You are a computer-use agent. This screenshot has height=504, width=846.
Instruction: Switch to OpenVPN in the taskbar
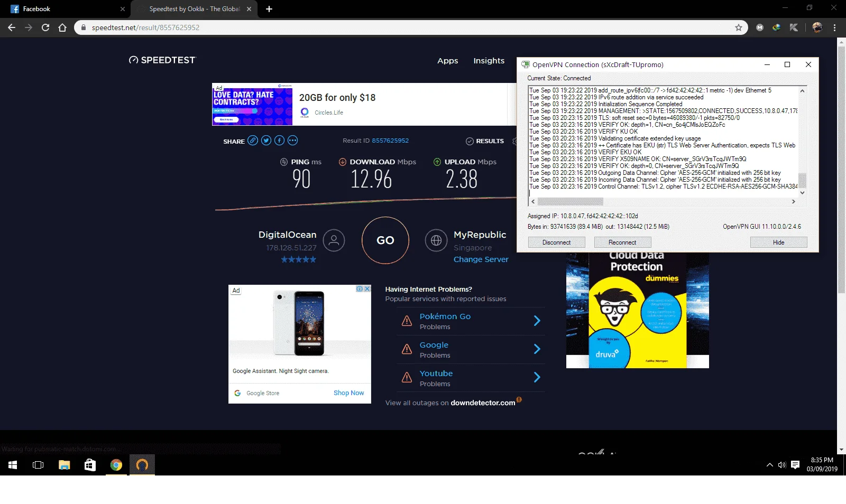pos(142,465)
